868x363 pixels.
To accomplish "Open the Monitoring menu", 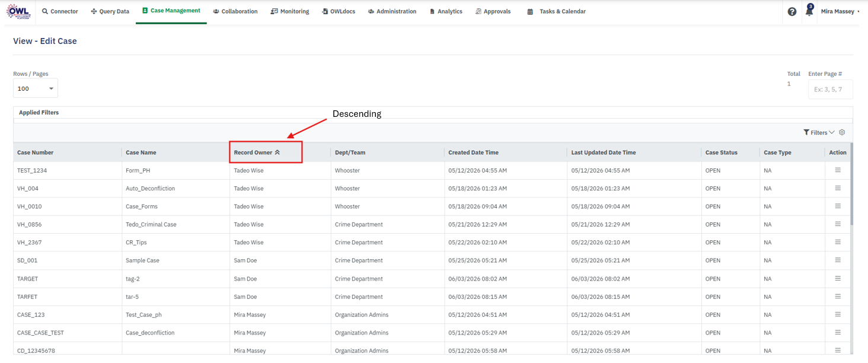I will point(290,11).
